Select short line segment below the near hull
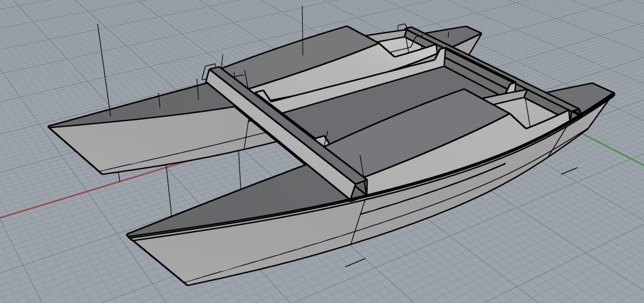 pos(355,262)
